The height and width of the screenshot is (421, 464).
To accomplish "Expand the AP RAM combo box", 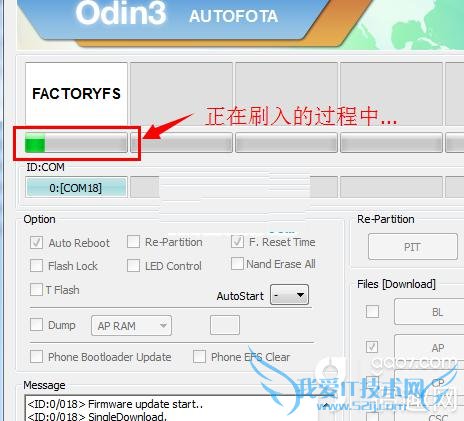I will tap(131, 325).
